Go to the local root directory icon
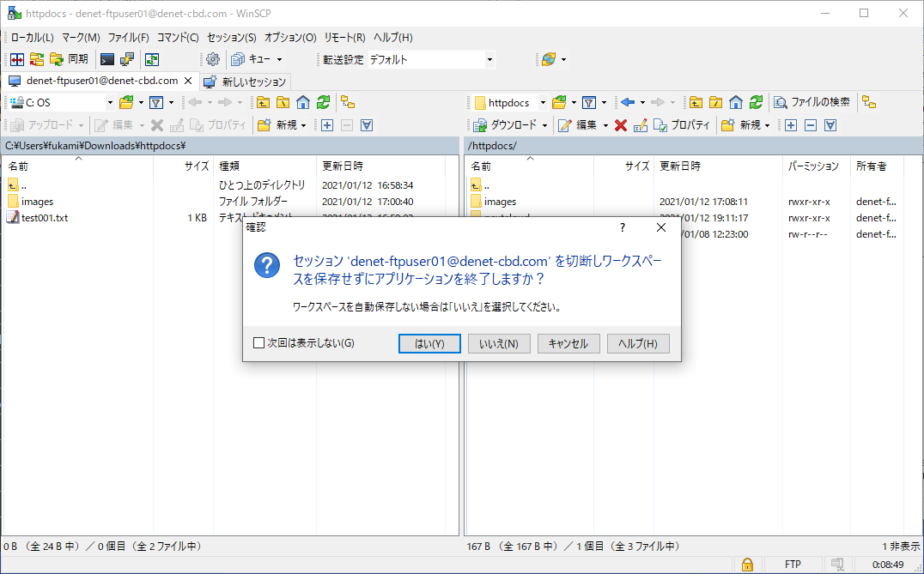 (x=283, y=102)
